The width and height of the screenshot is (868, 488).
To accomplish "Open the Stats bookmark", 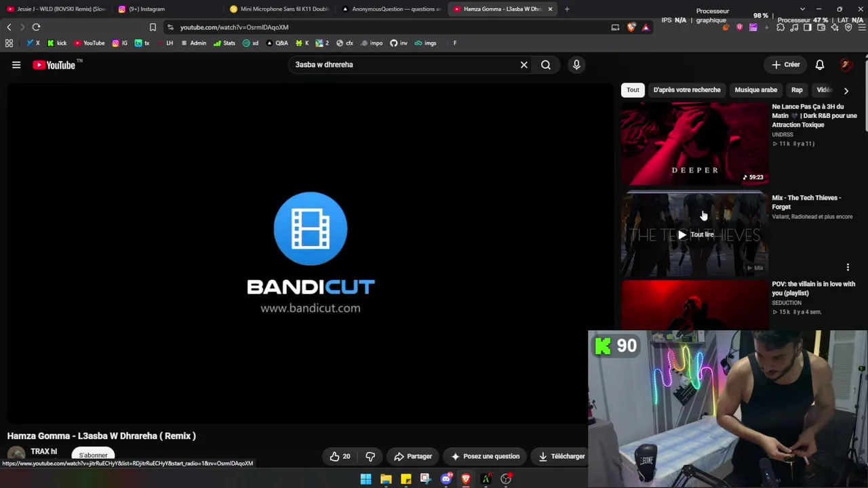I will coord(224,43).
